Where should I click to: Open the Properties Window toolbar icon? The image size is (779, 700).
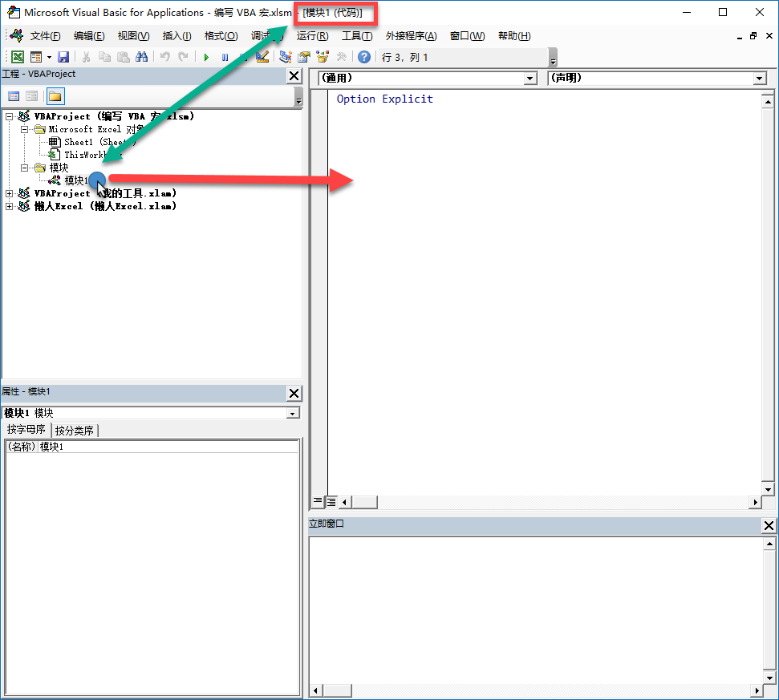point(304,57)
